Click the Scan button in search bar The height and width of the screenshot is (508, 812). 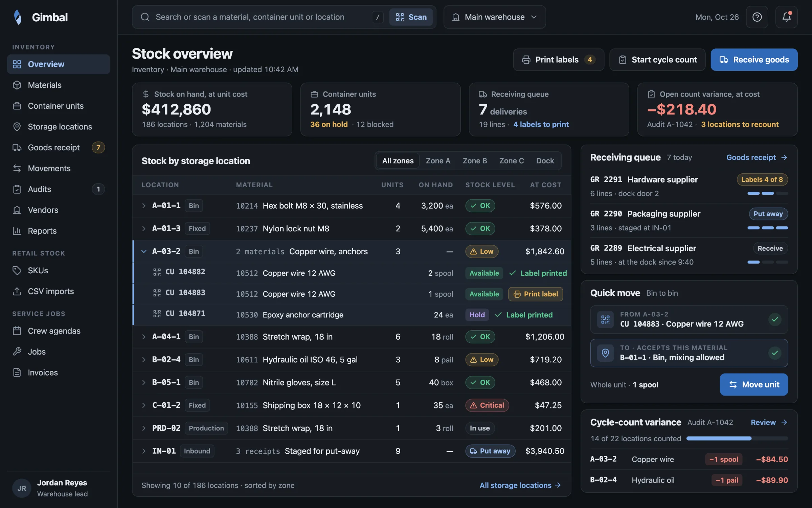click(411, 17)
